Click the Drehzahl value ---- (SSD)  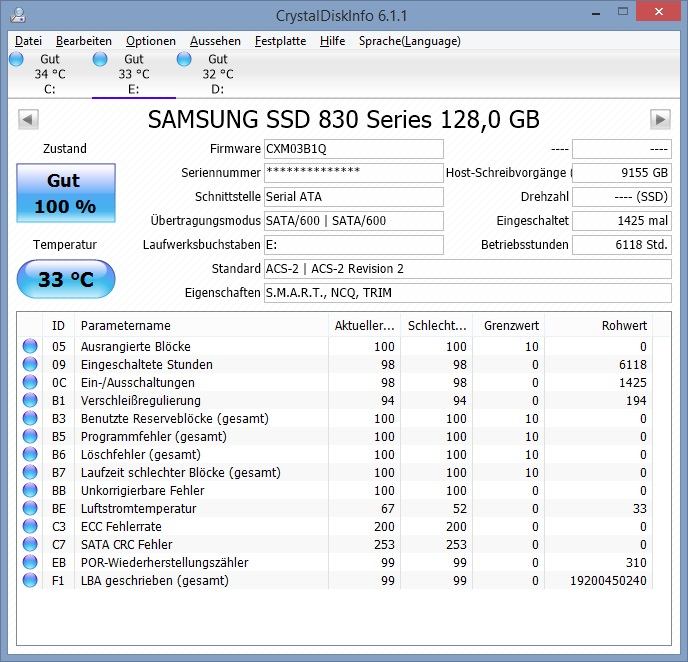(622, 197)
